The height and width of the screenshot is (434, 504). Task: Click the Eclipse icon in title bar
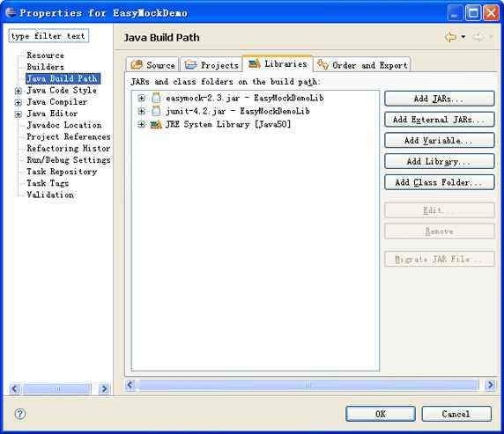tap(11, 12)
